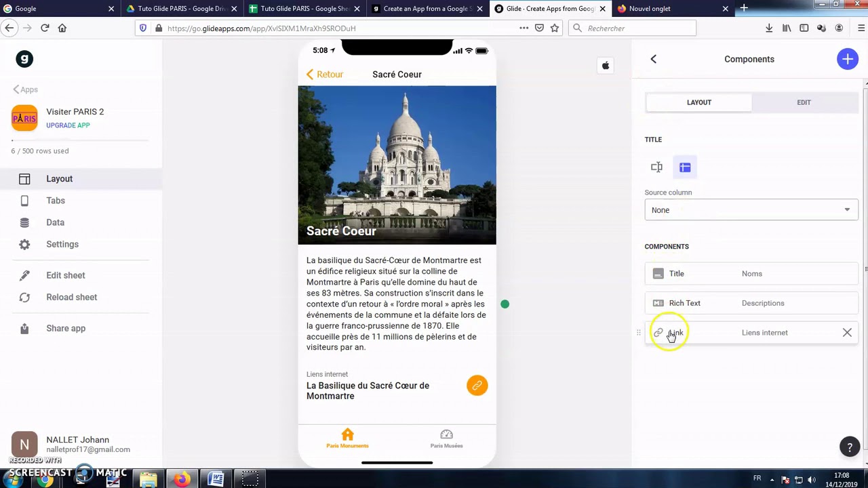The height and width of the screenshot is (488, 868).
Task: Click the Rechercher search field
Action: pyautogui.click(x=632, y=28)
